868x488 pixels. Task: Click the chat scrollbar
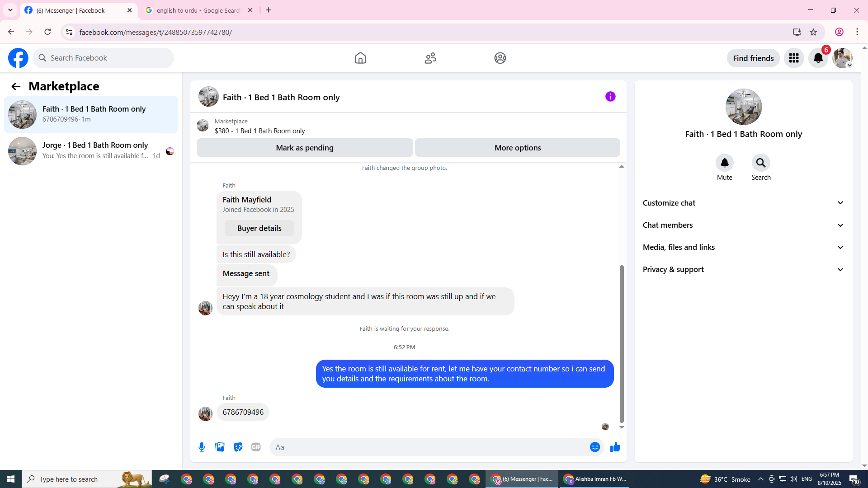[x=622, y=343]
